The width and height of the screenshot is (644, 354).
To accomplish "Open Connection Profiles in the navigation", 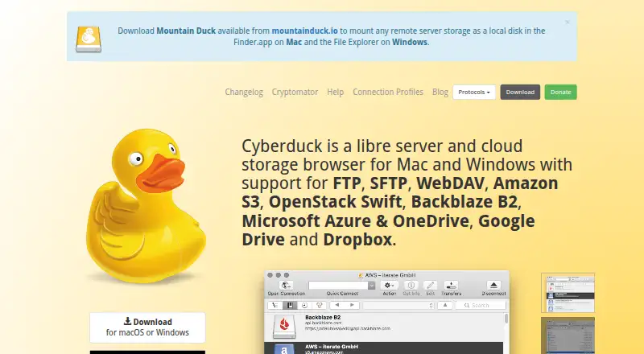I will pos(388,92).
